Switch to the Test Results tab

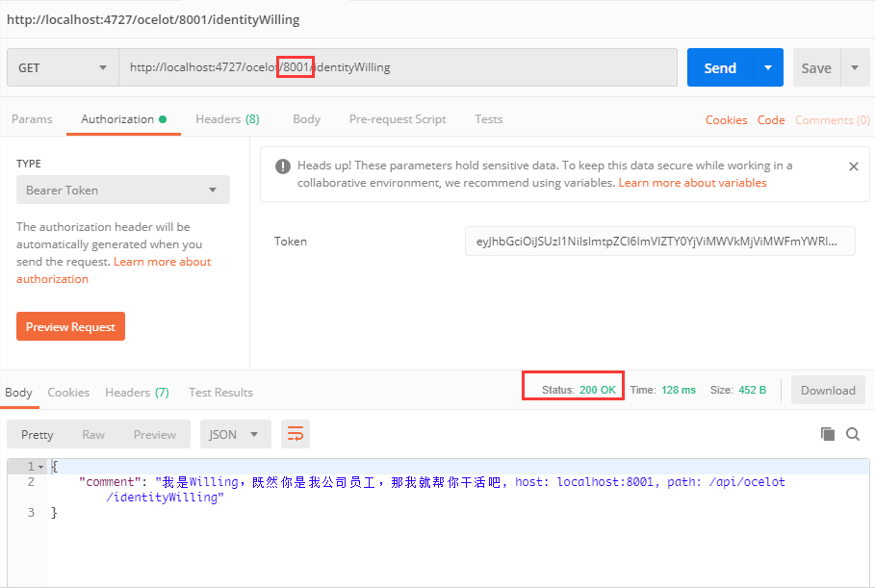(220, 393)
